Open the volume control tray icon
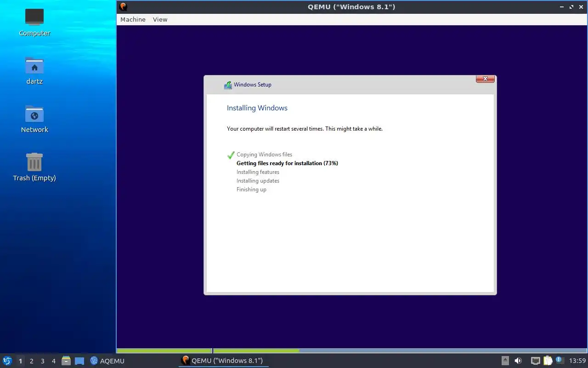 [x=518, y=361]
